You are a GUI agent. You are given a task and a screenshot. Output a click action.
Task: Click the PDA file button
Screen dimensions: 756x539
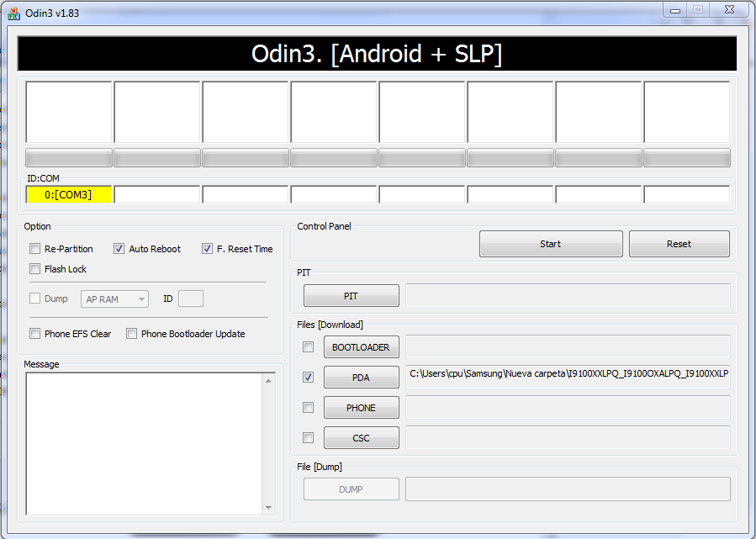pyautogui.click(x=361, y=378)
